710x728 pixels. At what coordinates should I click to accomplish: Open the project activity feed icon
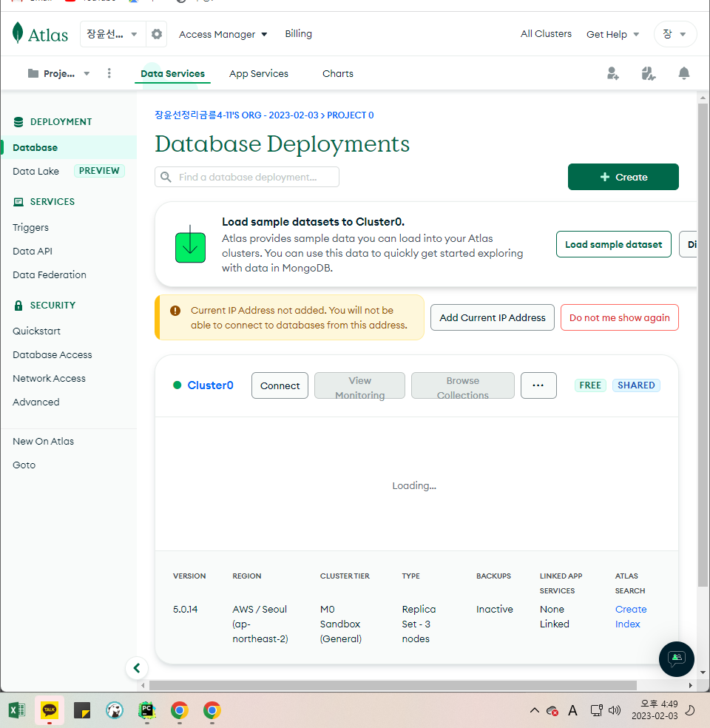649,73
